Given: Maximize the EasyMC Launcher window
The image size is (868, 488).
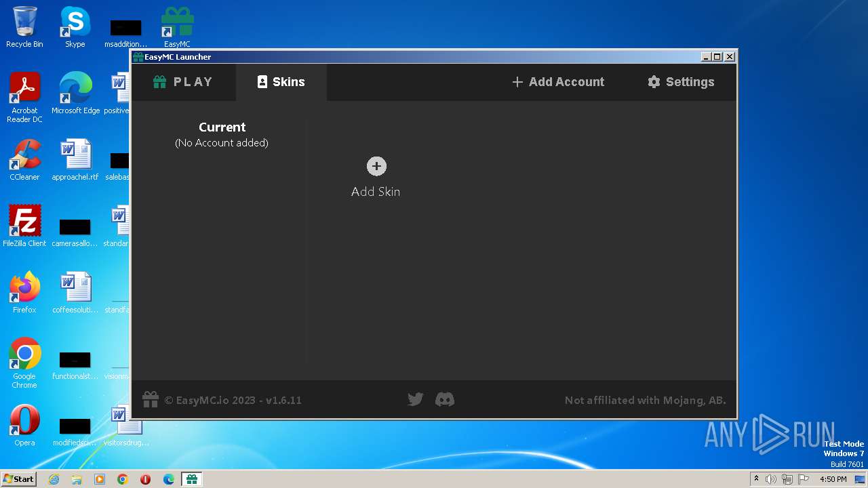Looking at the screenshot, I should pyautogui.click(x=717, y=57).
